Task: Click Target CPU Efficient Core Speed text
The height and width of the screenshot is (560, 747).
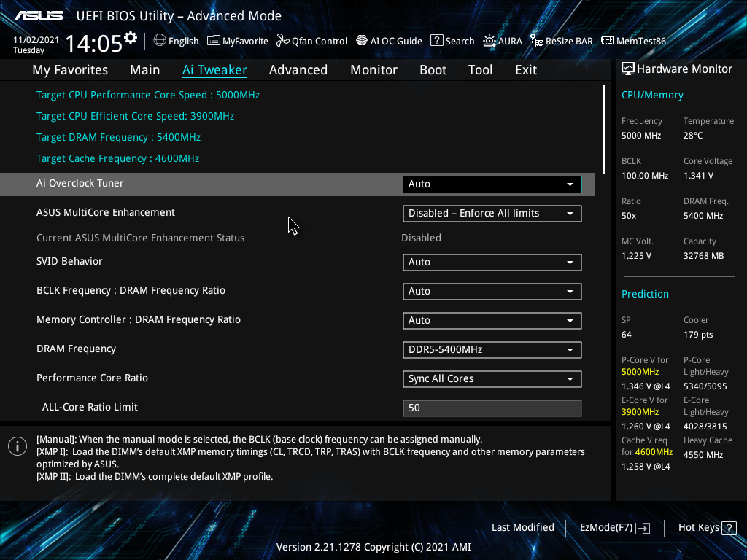Action: [135, 116]
